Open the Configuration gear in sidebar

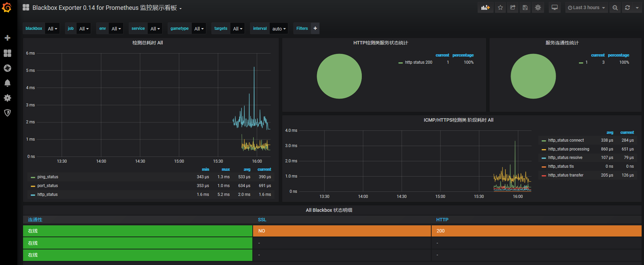[x=7, y=98]
